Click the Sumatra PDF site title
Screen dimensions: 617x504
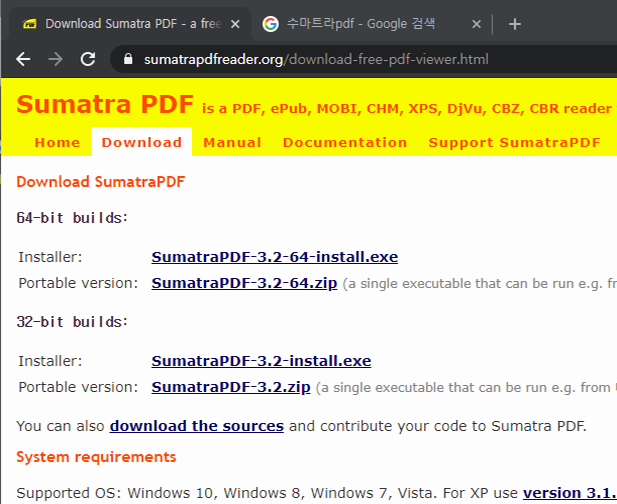105,104
